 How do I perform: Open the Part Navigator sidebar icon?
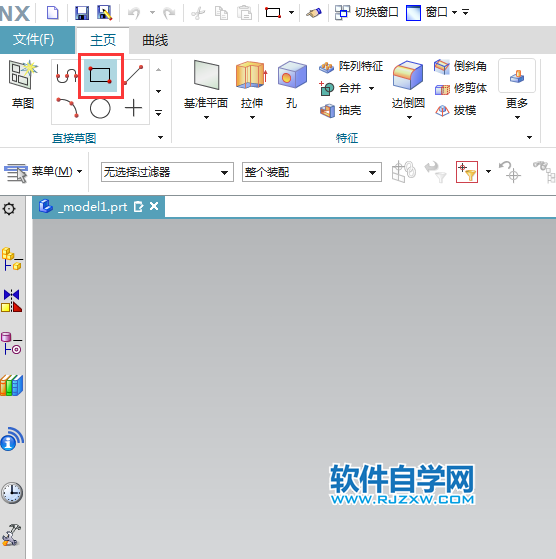[12, 343]
